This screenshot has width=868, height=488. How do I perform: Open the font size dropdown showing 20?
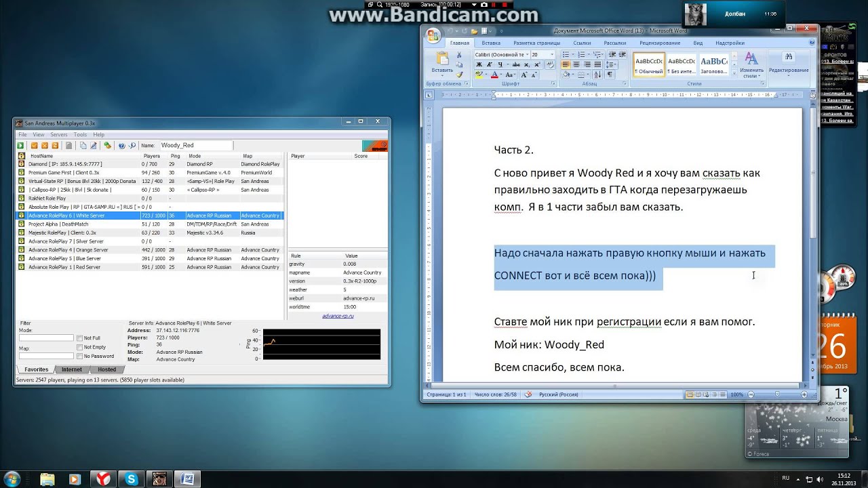(552, 54)
